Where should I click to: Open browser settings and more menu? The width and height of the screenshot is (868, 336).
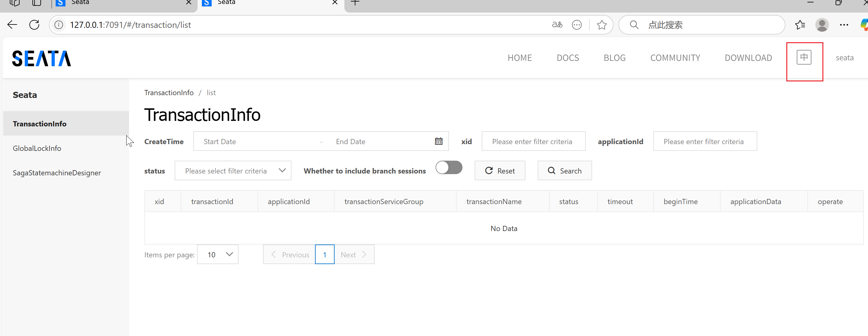coord(844,24)
